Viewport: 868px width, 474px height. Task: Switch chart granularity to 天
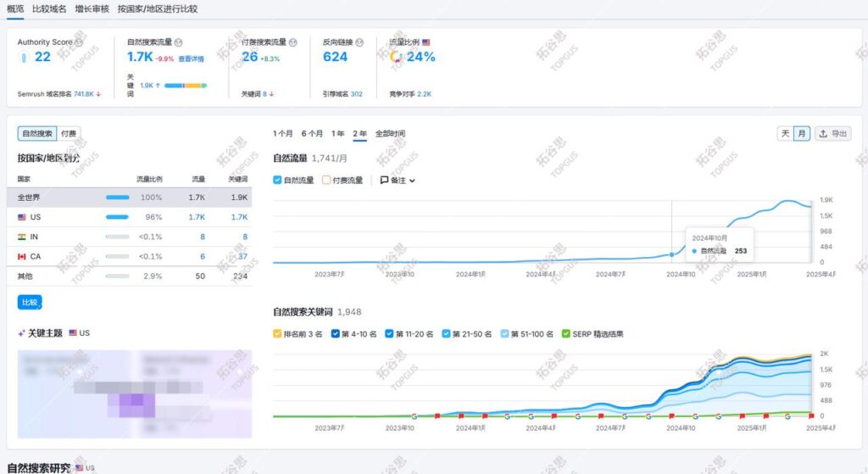pos(785,134)
